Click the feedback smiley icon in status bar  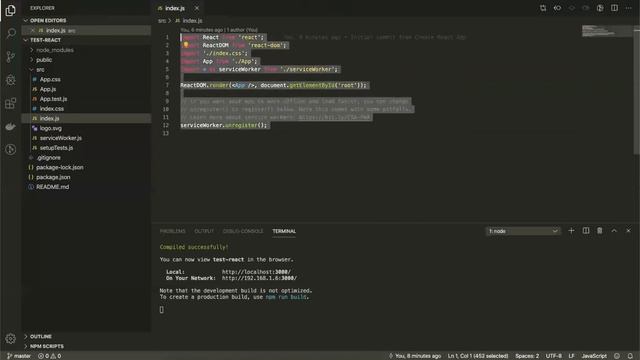coord(617,356)
